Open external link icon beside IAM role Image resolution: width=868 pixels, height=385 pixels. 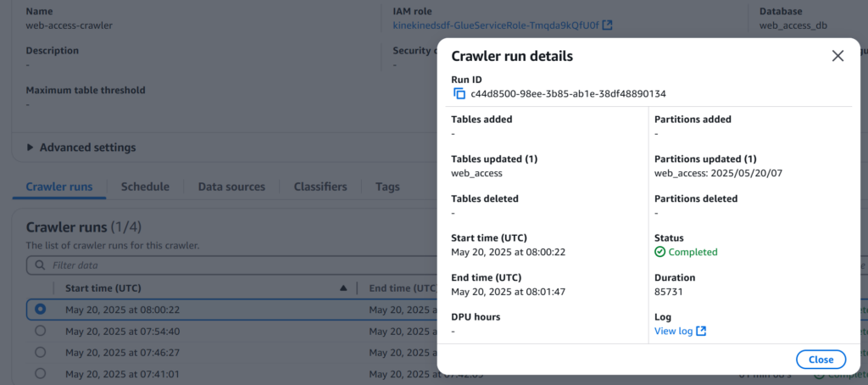pos(607,25)
